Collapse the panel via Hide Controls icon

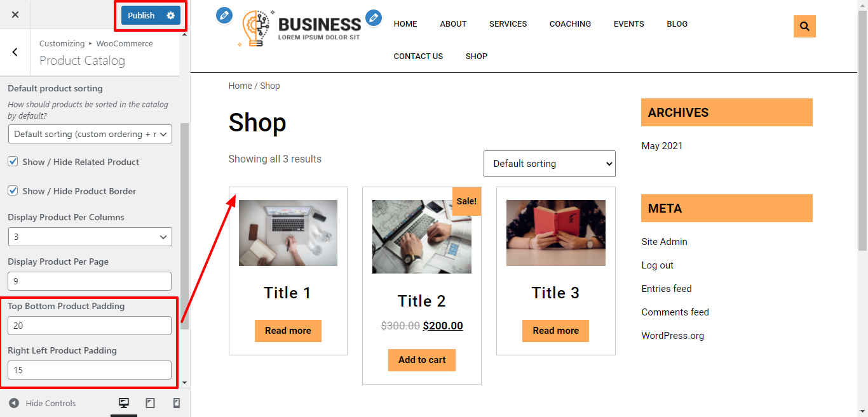pos(14,403)
